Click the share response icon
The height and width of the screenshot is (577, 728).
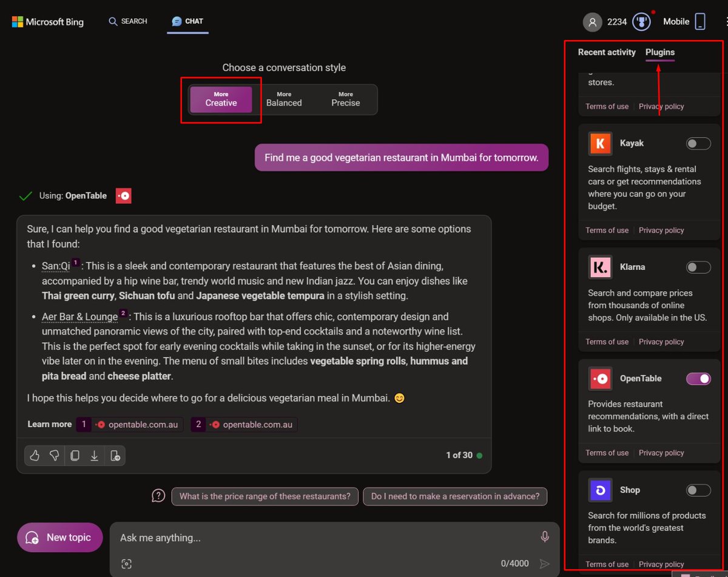pyautogui.click(x=115, y=456)
